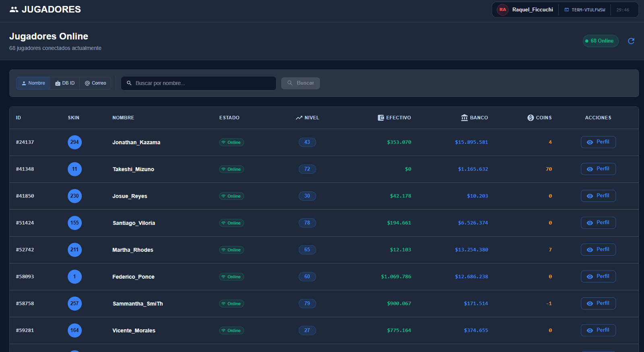Click the ESTADO column header

coord(229,118)
